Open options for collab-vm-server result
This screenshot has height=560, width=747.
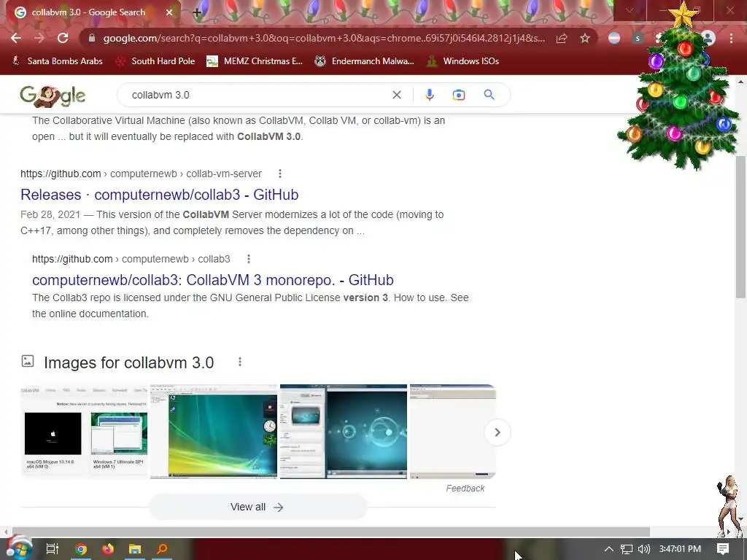(x=280, y=174)
